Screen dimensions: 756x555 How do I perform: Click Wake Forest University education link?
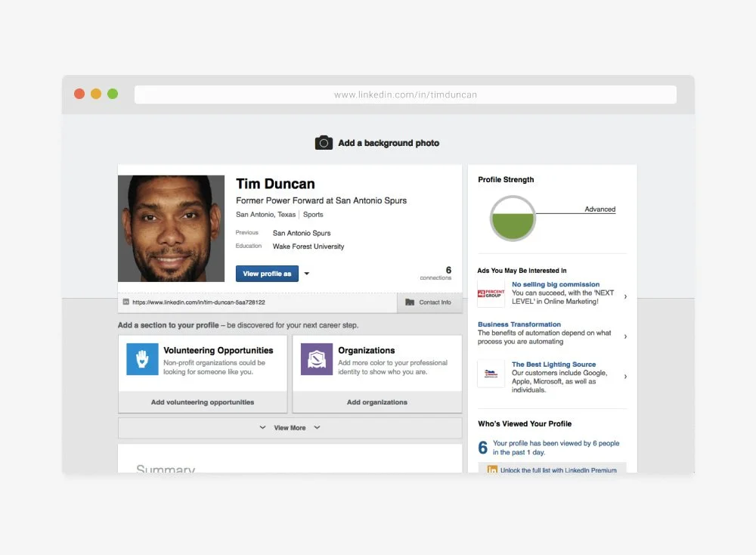[x=308, y=246]
